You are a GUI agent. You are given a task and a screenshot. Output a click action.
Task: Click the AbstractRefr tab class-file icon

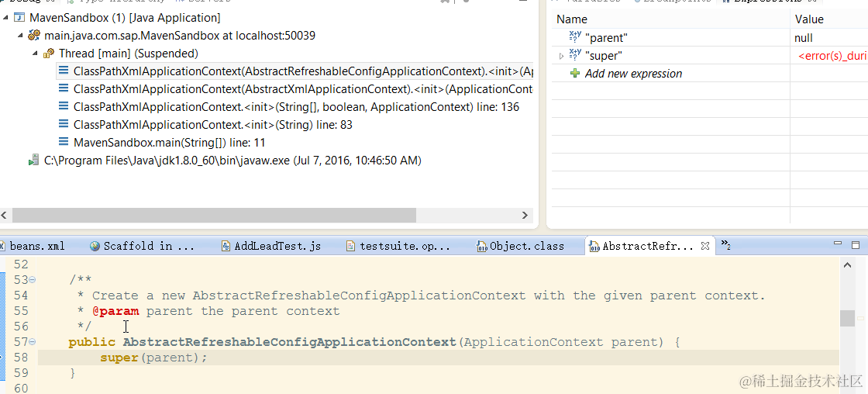click(594, 246)
